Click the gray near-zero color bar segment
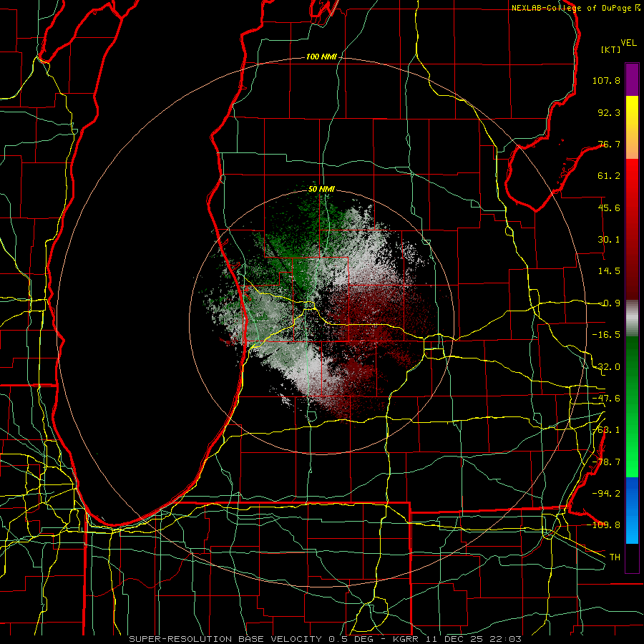Image resolution: width=644 pixels, height=644 pixels. 632,318
